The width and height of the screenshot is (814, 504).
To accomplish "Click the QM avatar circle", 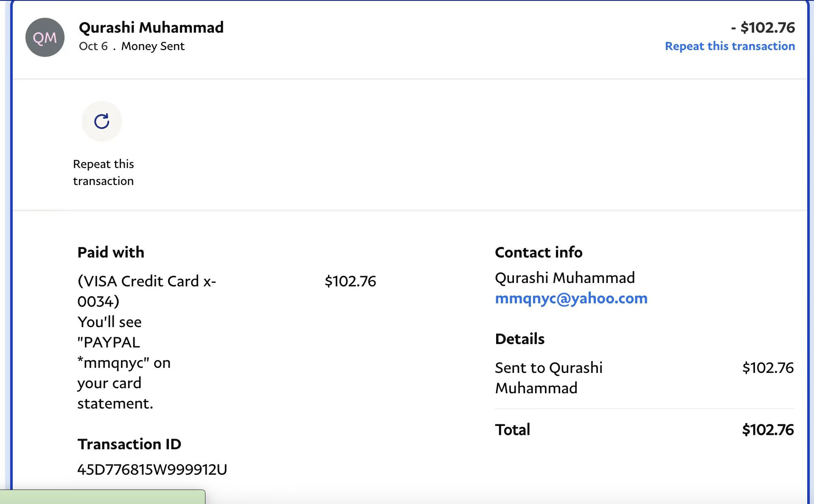I will point(45,37).
